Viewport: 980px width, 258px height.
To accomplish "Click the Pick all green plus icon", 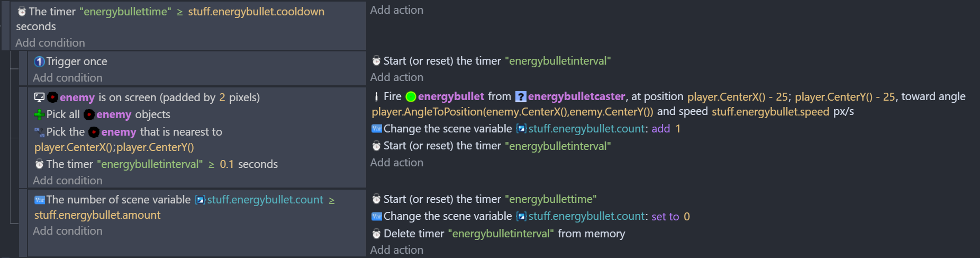I will (x=39, y=114).
